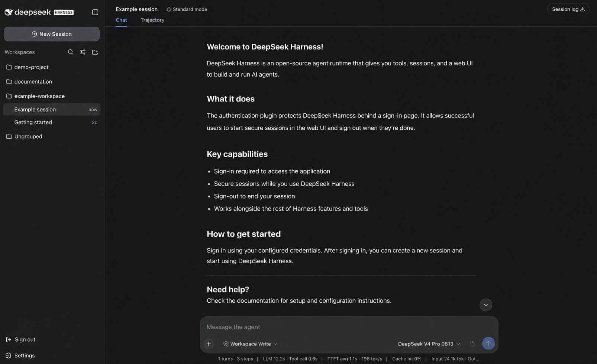Click the circular context usage indicator
This screenshot has width=597, height=364.
pyautogui.click(x=472, y=344)
